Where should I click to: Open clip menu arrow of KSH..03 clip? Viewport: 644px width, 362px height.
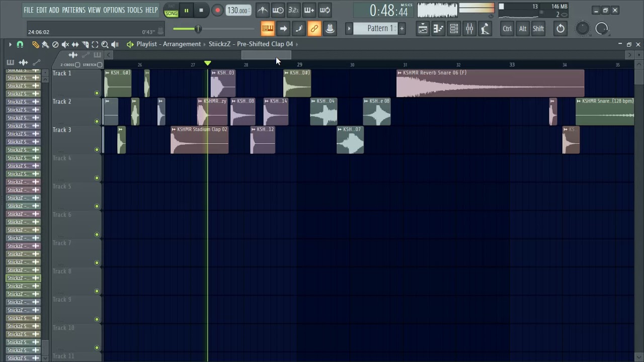pyautogui.click(x=214, y=73)
